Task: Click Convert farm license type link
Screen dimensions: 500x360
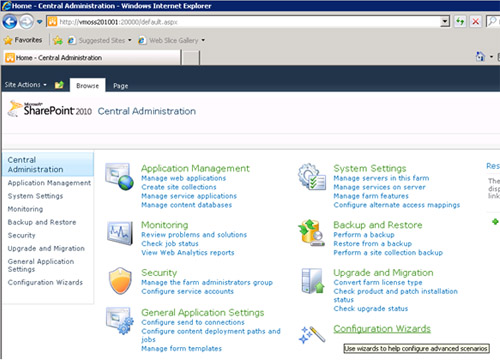Action: click(x=378, y=283)
